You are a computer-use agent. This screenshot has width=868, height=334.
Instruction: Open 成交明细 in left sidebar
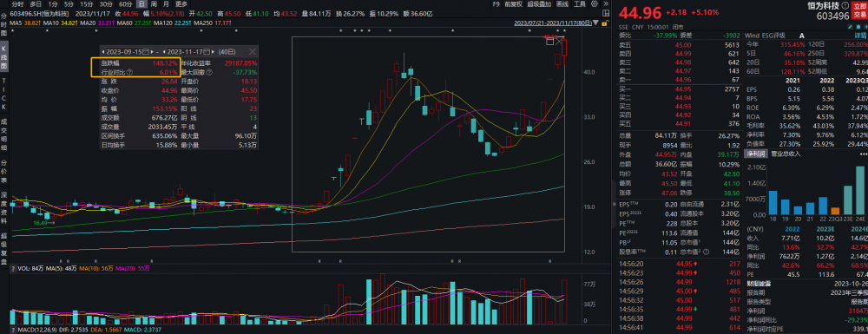4,134
